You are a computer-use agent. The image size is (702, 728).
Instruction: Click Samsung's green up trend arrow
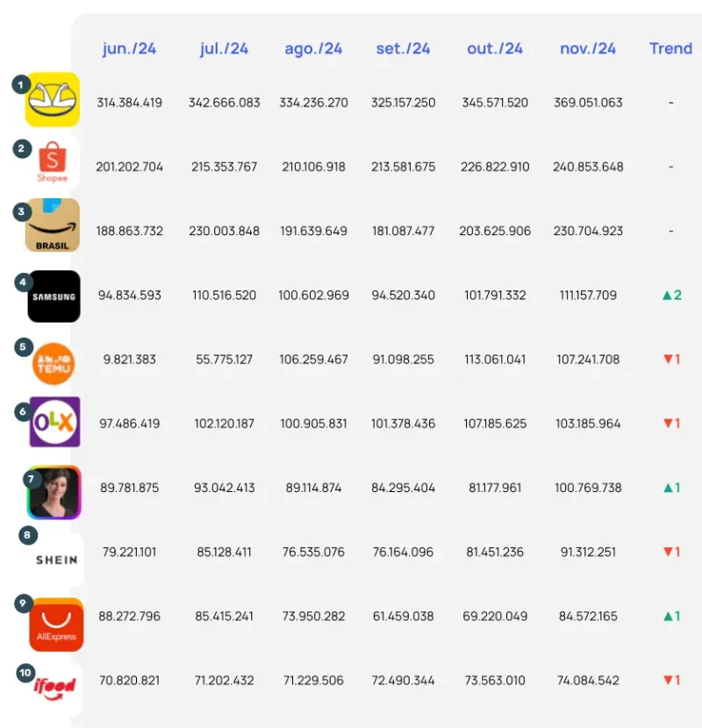coord(667,296)
